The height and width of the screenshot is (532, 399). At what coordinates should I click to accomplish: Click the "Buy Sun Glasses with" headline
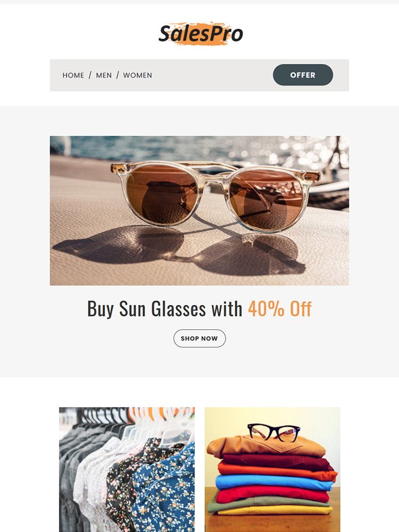[164, 309]
